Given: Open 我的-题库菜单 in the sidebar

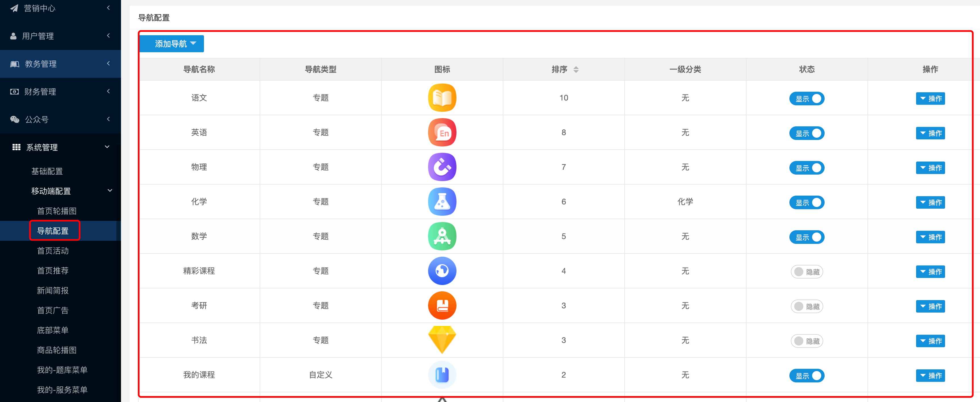Looking at the screenshot, I should [62, 370].
